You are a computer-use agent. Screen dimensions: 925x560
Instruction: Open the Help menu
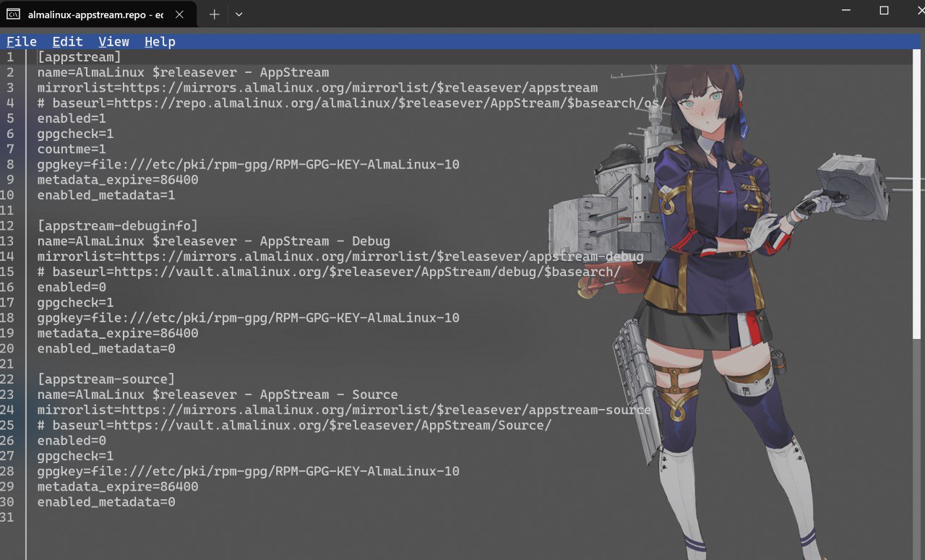pyautogui.click(x=160, y=42)
